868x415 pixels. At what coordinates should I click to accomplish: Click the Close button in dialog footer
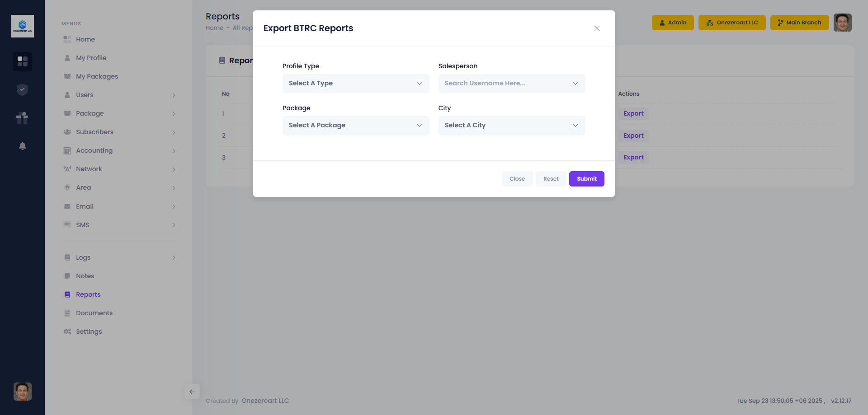point(517,179)
